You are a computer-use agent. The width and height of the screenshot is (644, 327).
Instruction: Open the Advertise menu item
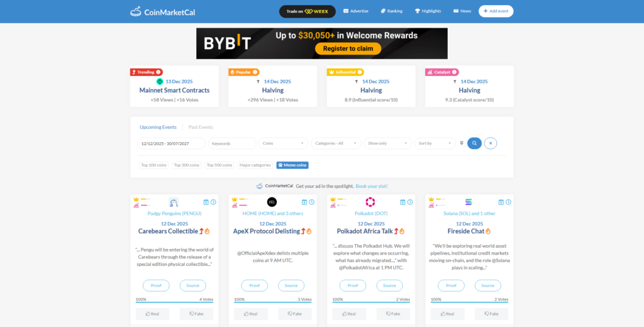coord(356,11)
